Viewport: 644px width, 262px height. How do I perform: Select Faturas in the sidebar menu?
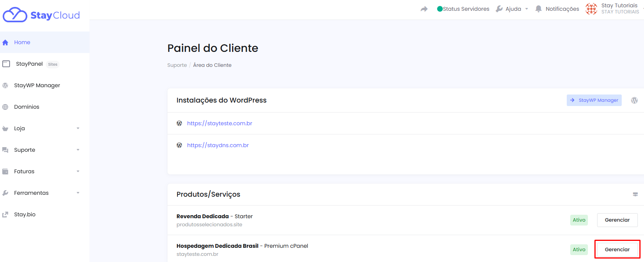click(45, 171)
